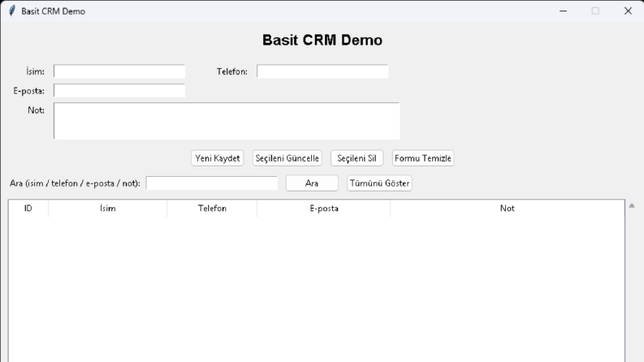This screenshot has width=644, height=362.
Task: Select the E-posta table column header
Action: click(x=324, y=208)
